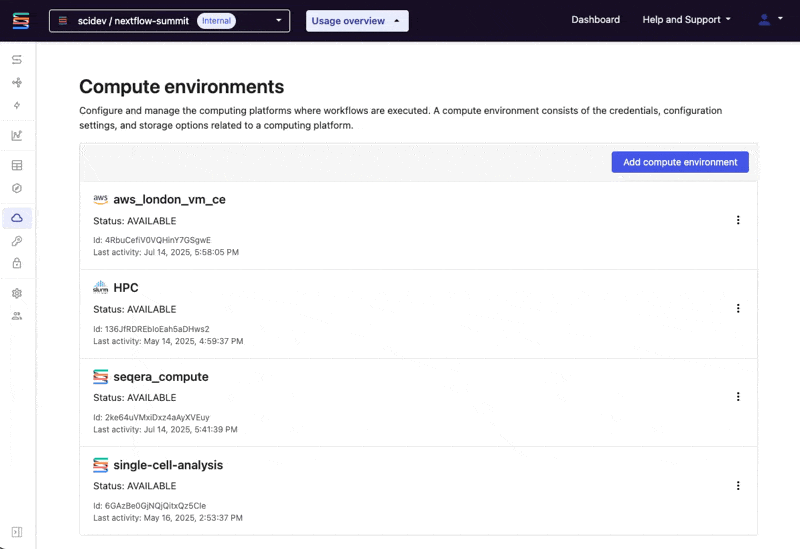Open the sparkle icon in sidebar

[x=17, y=106]
